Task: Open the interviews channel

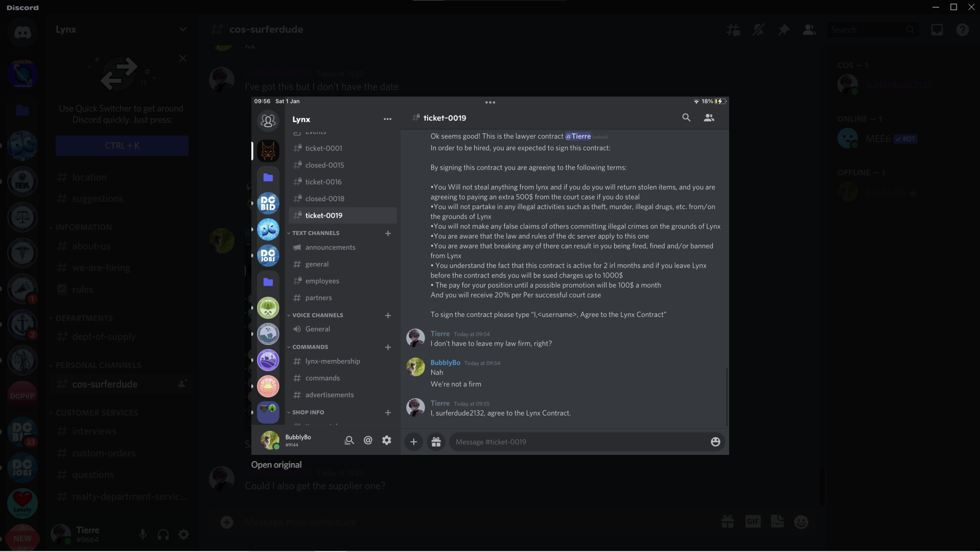Action: point(121,431)
